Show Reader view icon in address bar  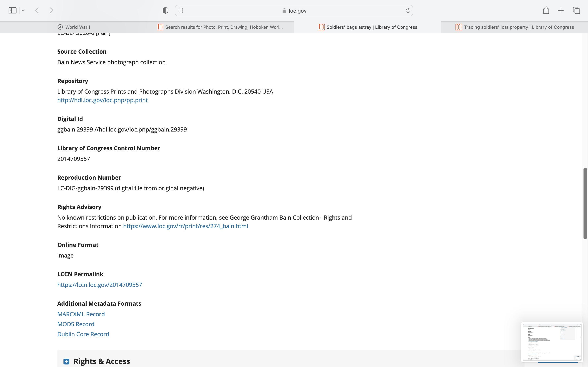tap(181, 10)
